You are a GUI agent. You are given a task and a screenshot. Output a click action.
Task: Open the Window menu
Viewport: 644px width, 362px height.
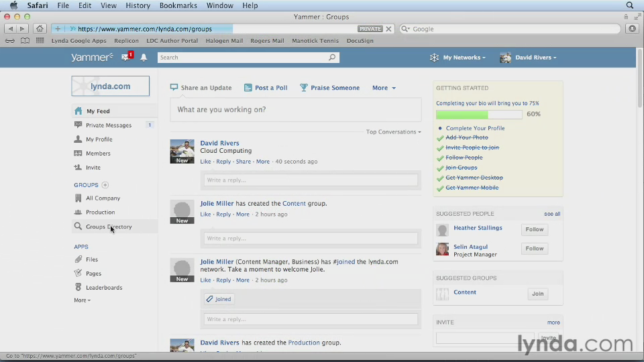point(220,5)
